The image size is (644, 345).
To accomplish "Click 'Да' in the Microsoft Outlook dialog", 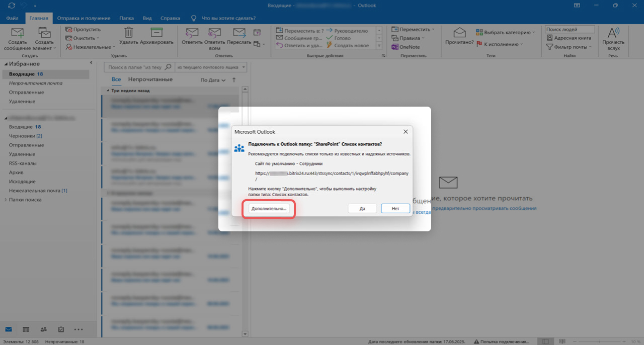I will pyautogui.click(x=362, y=208).
